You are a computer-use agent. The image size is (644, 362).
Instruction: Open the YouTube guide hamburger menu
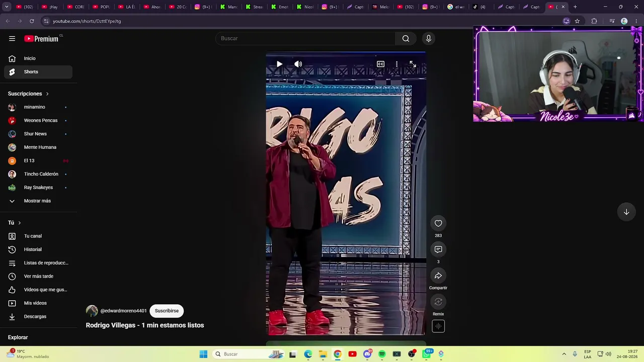[12, 39]
